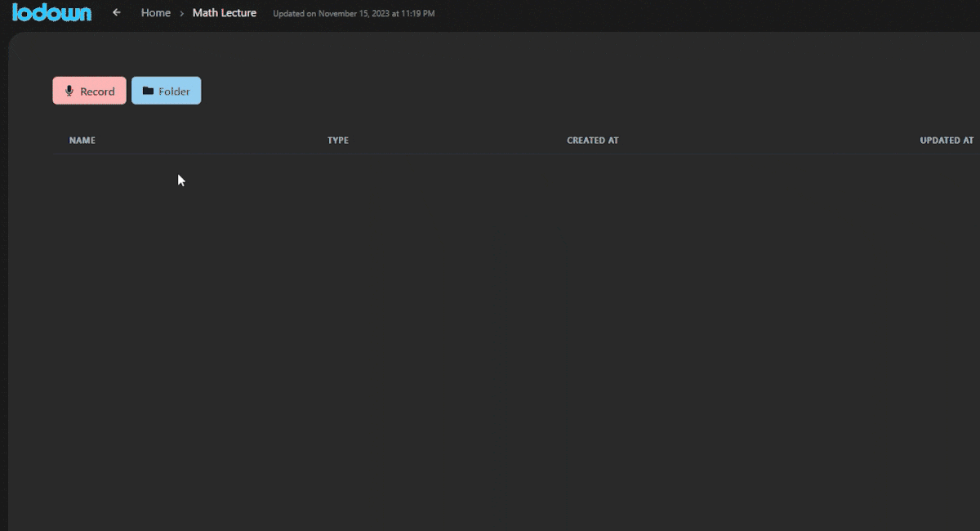Click the breadcrumb chevron after Home
The image size is (980, 531).
coord(181,14)
